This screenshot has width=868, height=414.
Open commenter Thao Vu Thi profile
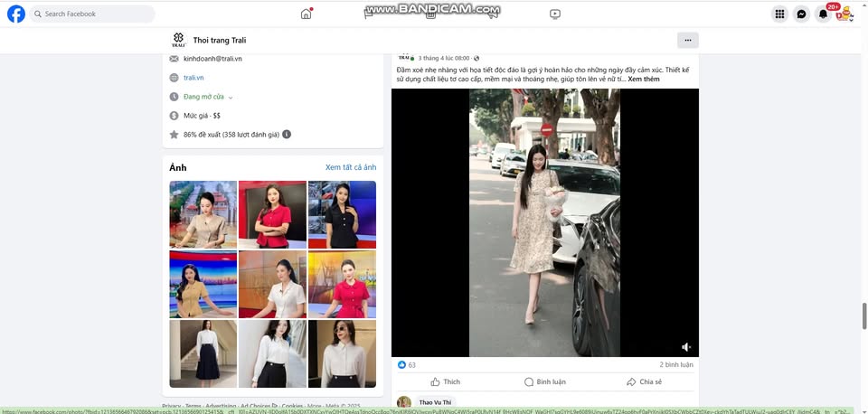tap(435, 402)
